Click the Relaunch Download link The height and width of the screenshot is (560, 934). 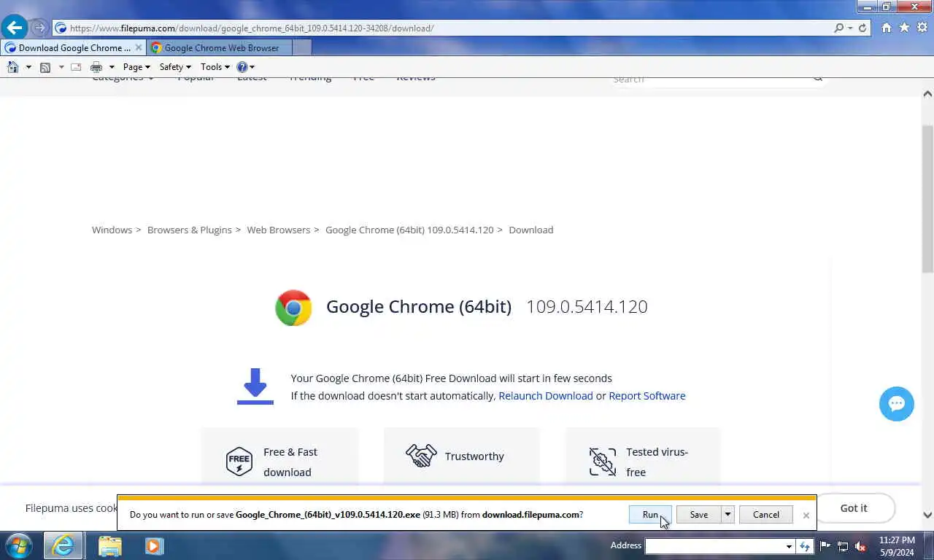click(546, 396)
